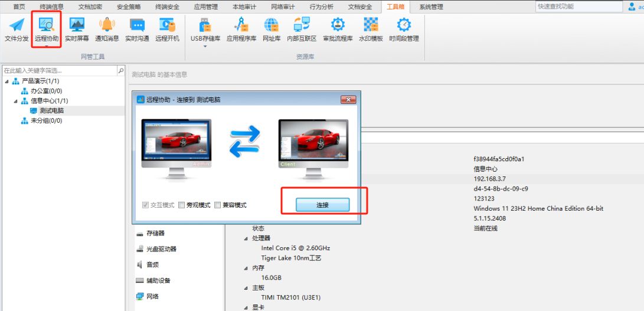Switch to the 文档加密 tab

coord(90,6)
